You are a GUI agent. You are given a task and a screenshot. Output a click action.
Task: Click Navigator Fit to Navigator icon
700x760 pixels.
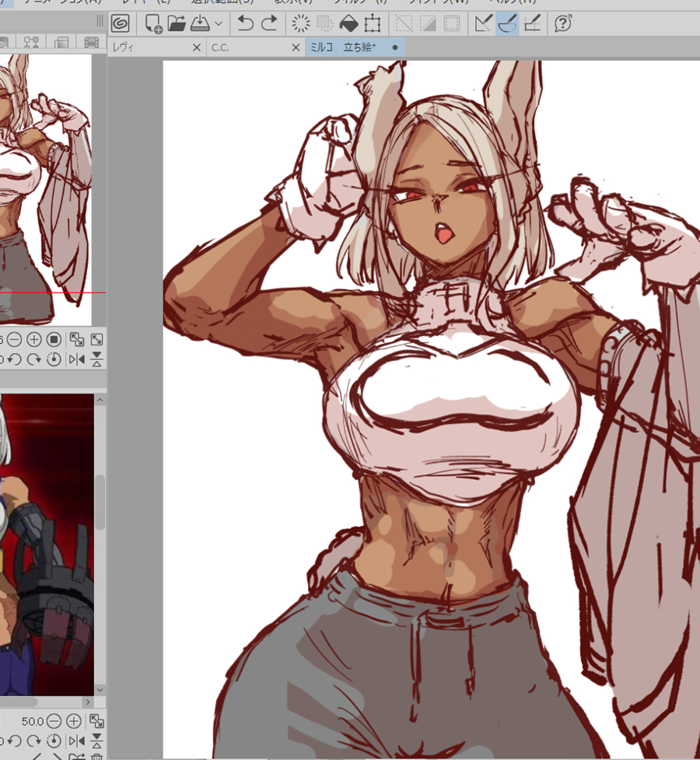[76, 339]
